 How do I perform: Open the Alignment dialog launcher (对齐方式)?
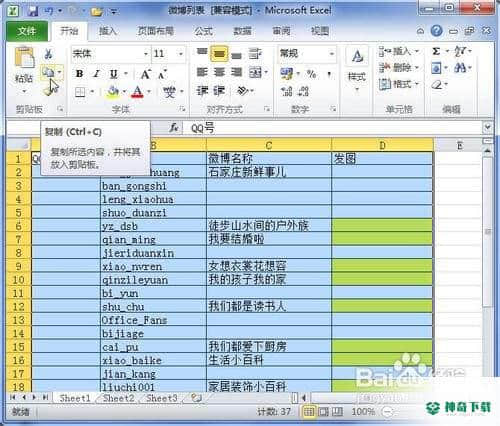coord(267,109)
